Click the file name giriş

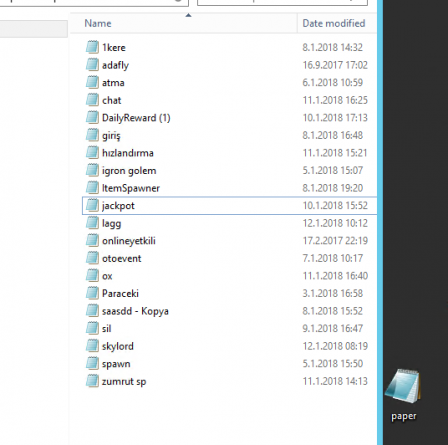click(x=111, y=136)
